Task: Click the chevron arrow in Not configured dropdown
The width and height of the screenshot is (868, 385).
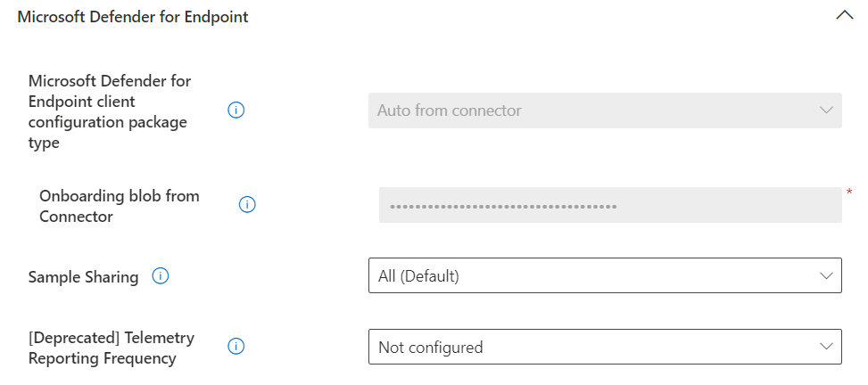Action: (826, 347)
